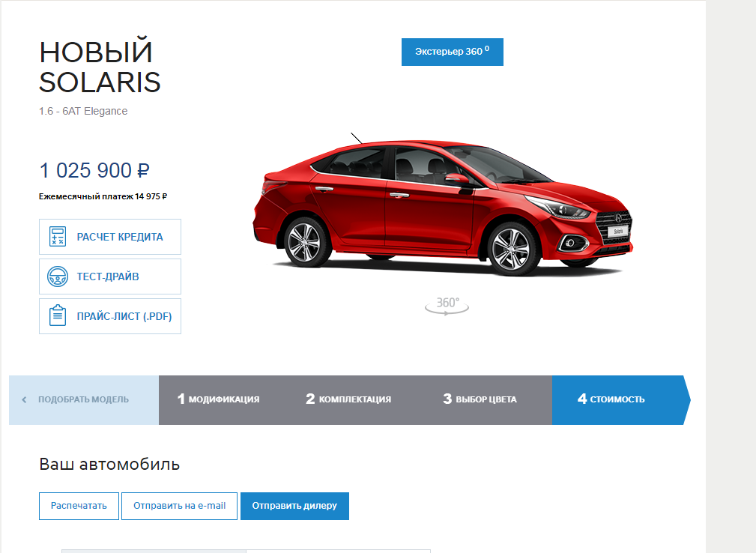The width and height of the screenshot is (756, 553).
Task: Click Отправить дилеру button
Action: click(x=294, y=506)
